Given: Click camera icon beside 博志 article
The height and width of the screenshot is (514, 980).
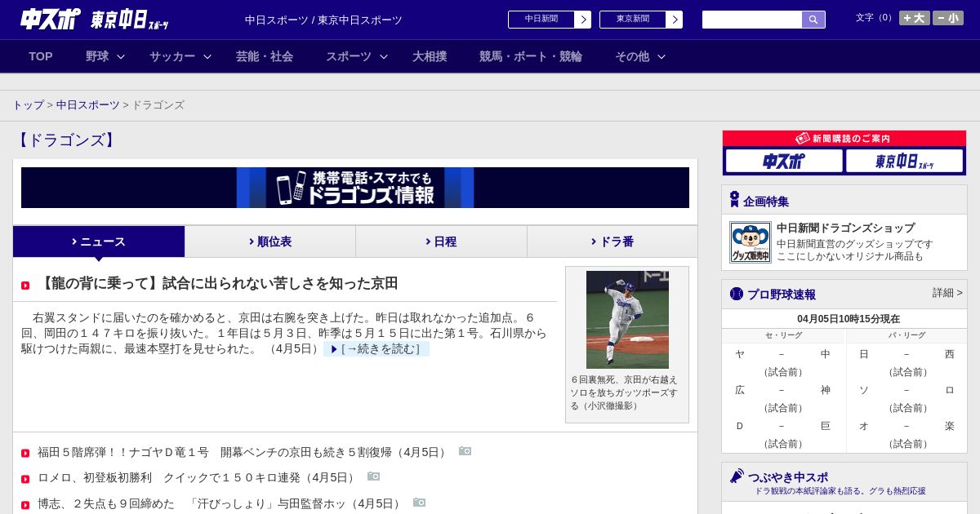Looking at the screenshot, I should (419, 503).
